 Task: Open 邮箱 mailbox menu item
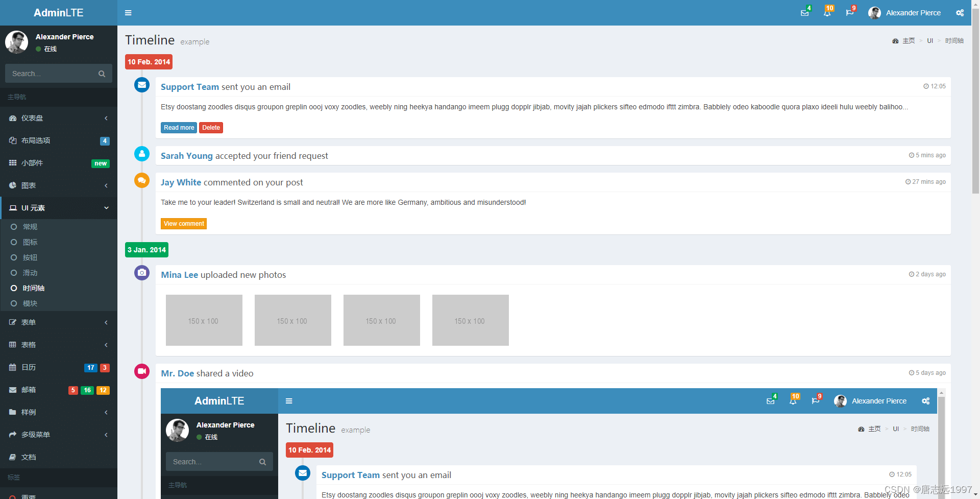59,390
